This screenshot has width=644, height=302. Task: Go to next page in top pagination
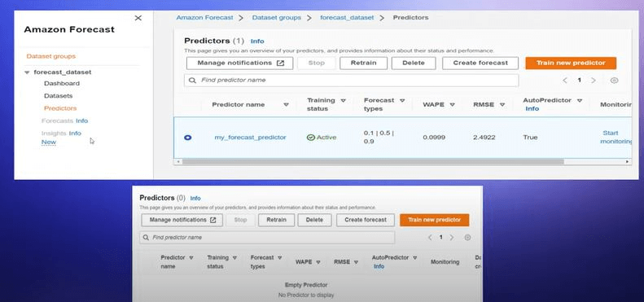(594, 80)
